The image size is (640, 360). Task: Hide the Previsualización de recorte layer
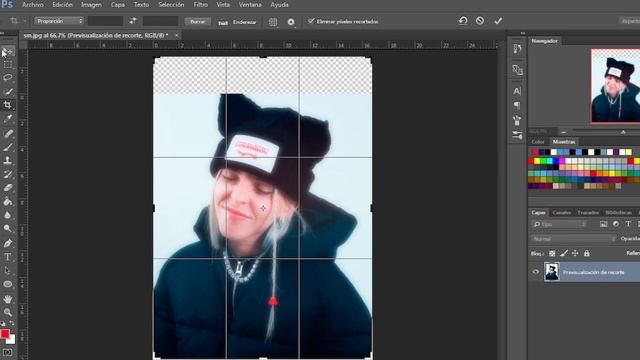point(536,272)
